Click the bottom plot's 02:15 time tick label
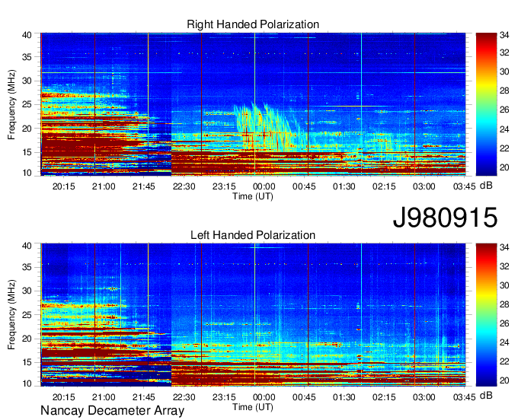Viewport: 518px width, 420px height. [x=384, y=397]
